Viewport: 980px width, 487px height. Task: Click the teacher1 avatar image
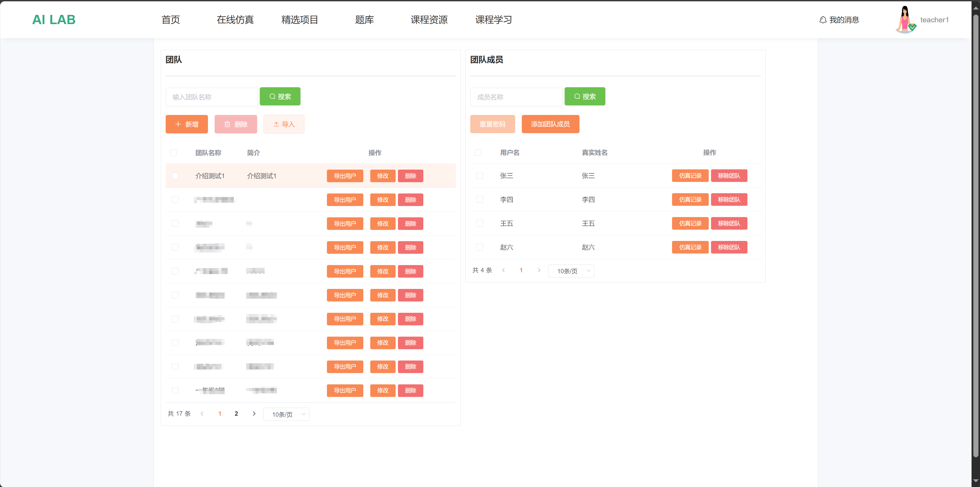tap(905, 20)
